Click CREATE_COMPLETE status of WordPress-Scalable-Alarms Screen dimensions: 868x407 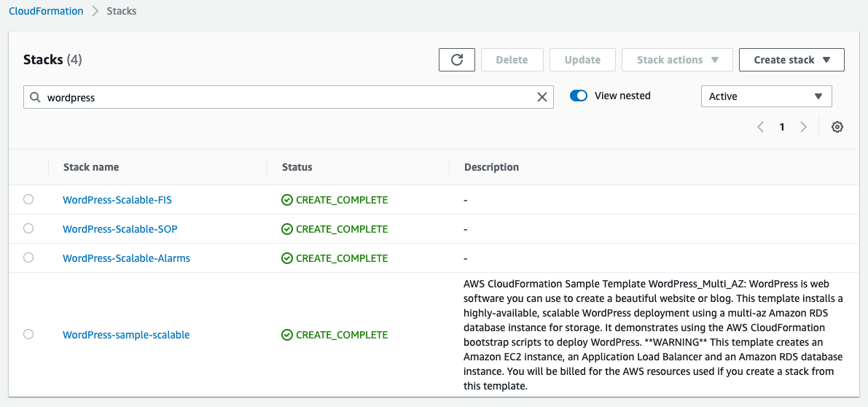(x=342, y=258)
